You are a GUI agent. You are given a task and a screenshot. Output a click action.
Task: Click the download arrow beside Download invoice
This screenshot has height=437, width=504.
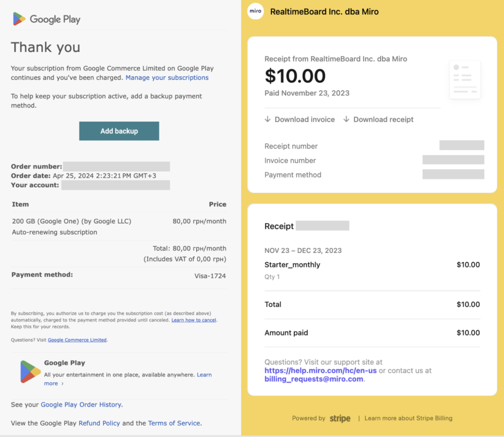point(268,119)
